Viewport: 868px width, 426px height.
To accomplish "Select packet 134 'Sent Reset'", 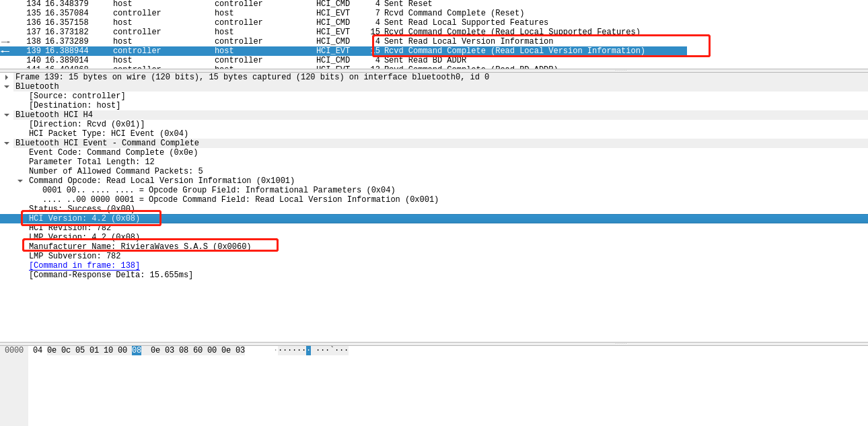I will (x=269, y=3).
